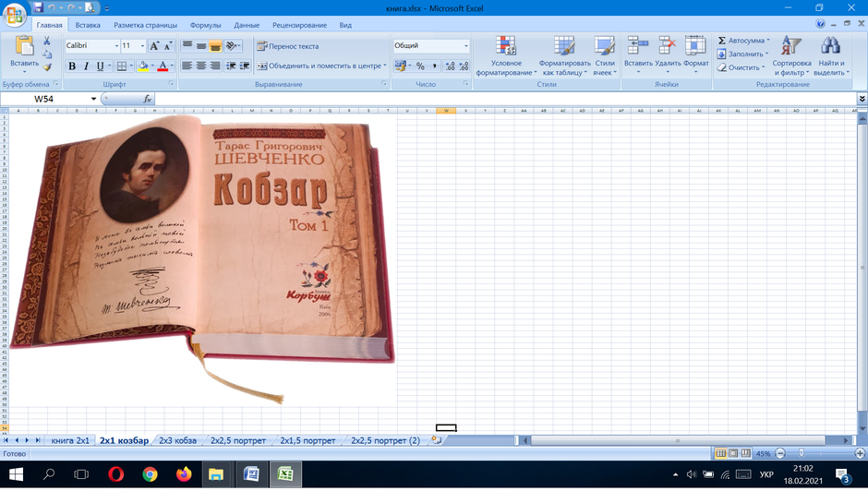Click the increase indent icon

[x=244, y=66]
